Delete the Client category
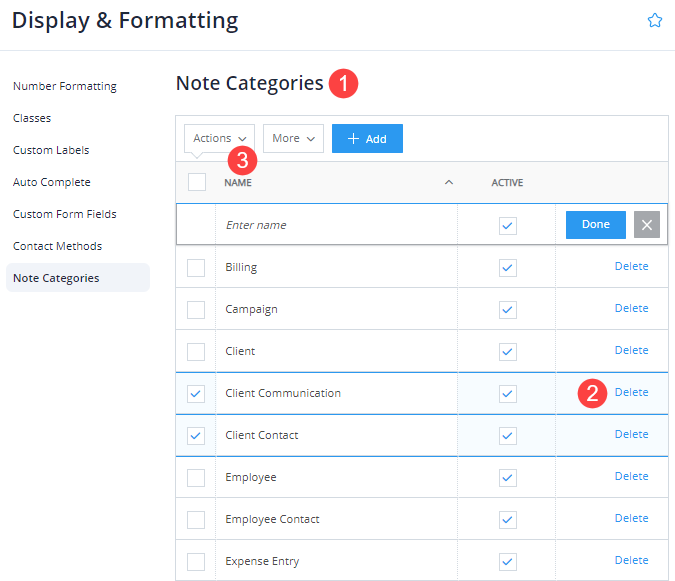 [x=631, y=350]
